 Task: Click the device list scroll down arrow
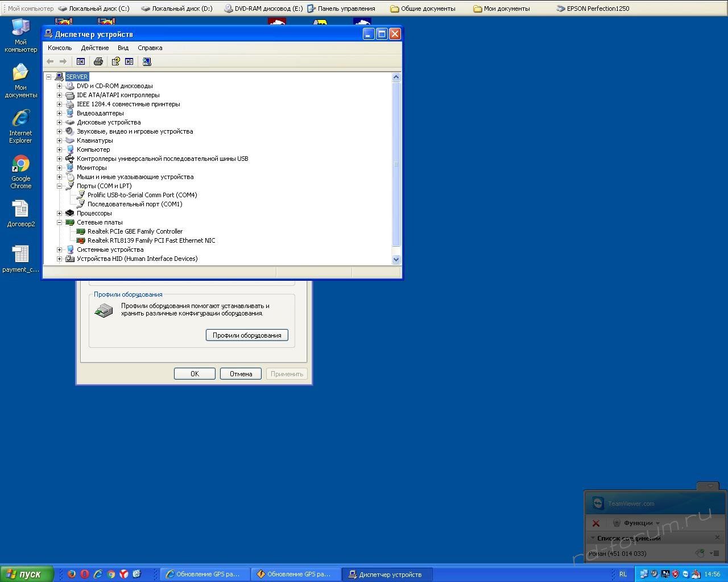pos(396,259)
